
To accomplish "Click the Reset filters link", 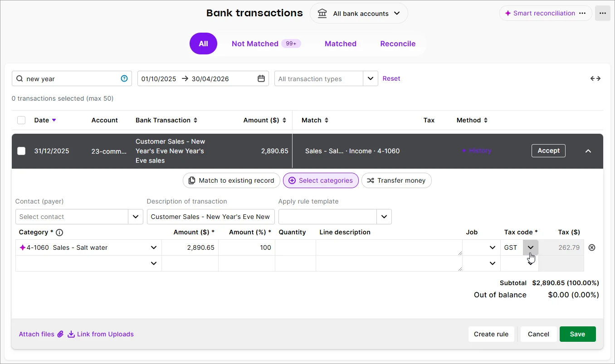I will [x=391, y=78].
